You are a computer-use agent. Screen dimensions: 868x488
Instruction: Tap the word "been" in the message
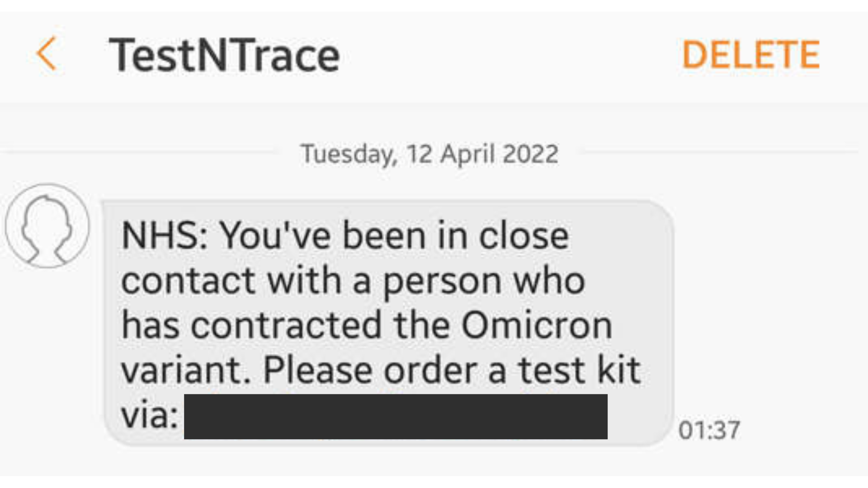tap(384, 236)
